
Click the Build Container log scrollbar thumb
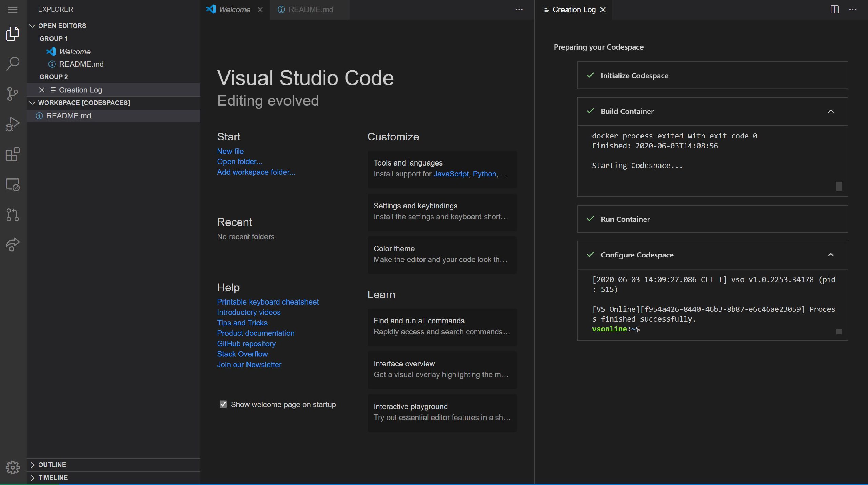pyautogui.click(x=839, y=186)
